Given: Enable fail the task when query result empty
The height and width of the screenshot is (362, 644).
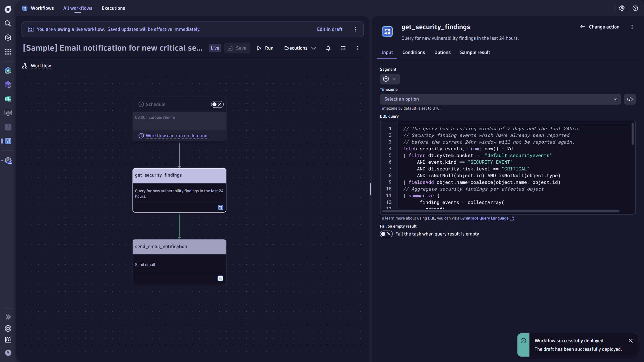Looking at the screenshot, I should (386, 234).
